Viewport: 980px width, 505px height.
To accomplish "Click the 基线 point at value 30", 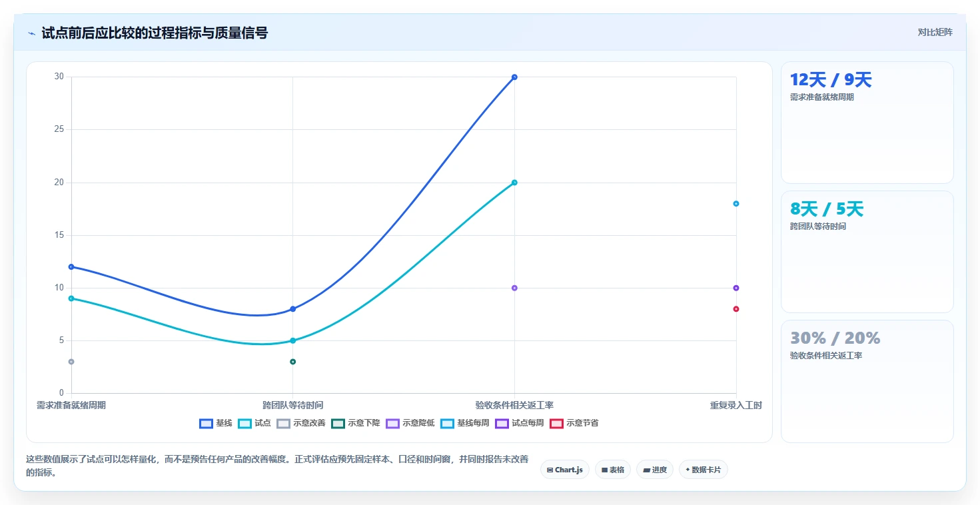I will click(514, 77).
